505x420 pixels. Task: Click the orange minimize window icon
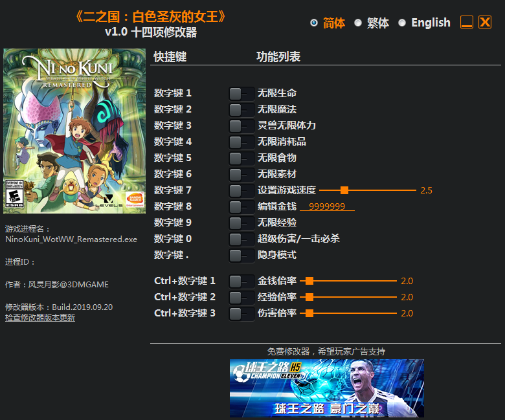click(x=467, y=22)
